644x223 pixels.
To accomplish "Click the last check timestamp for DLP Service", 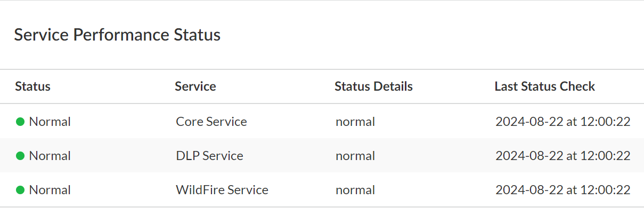I will pos(563,156).
